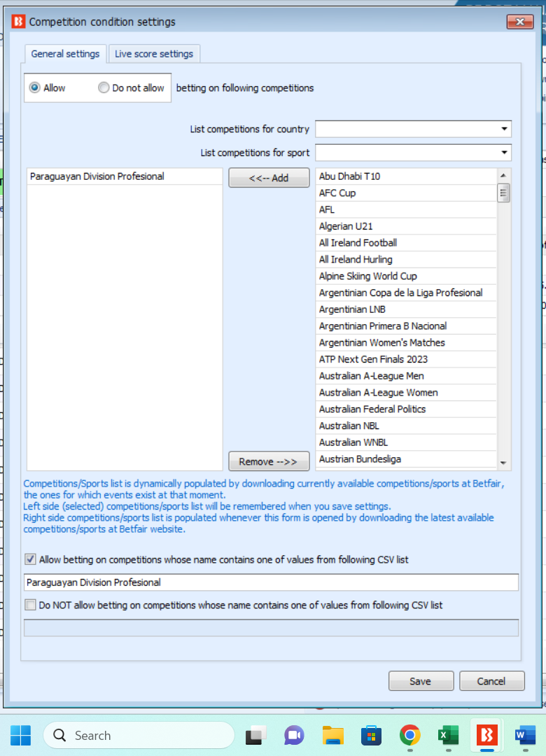Select All Ireland Football competition
Viewport: 546px width, 756px height.
406,243
